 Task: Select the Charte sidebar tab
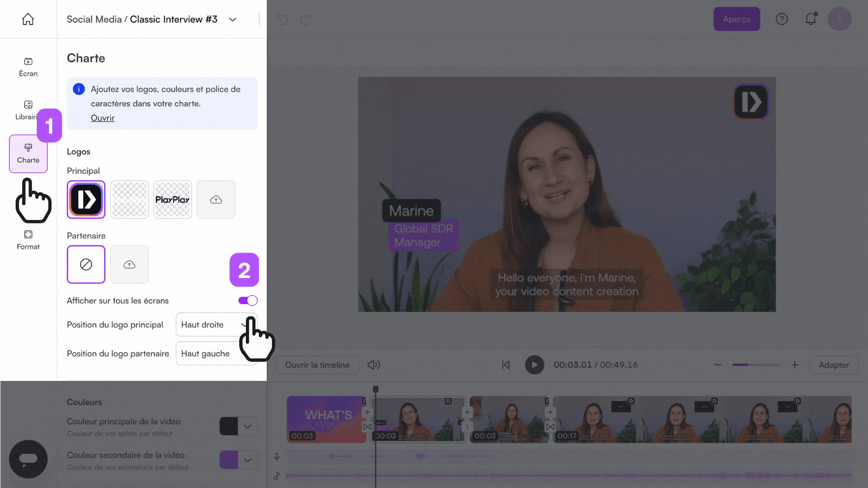tap(28, 154)
